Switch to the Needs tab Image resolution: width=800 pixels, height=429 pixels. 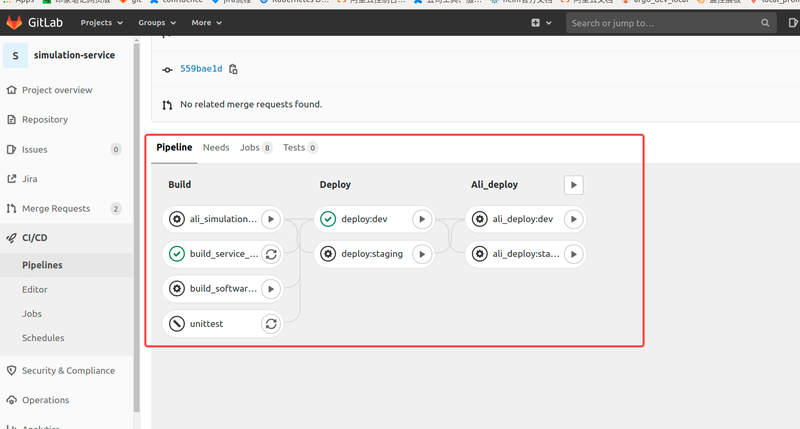[x=216, y=147]
